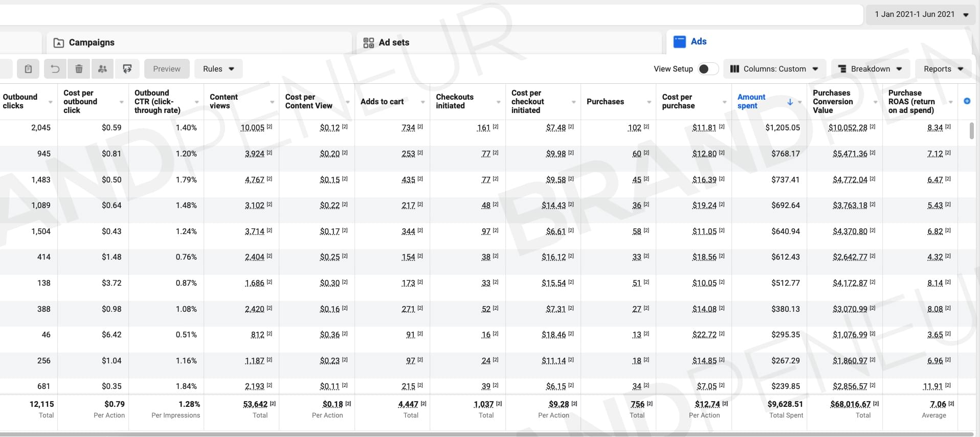Click the [2] footnote marker beside $10,052.28

pyautogui.click(x=873, y=126)
